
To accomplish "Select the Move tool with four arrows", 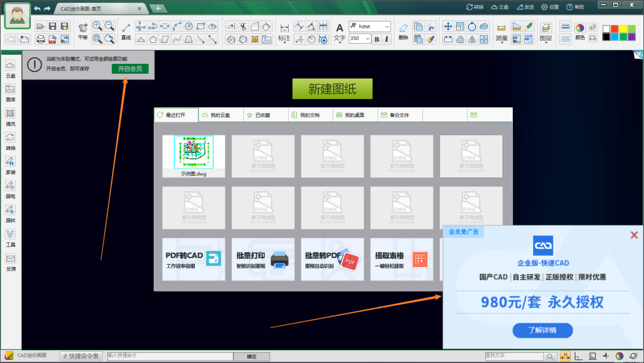I will point(448,26).
